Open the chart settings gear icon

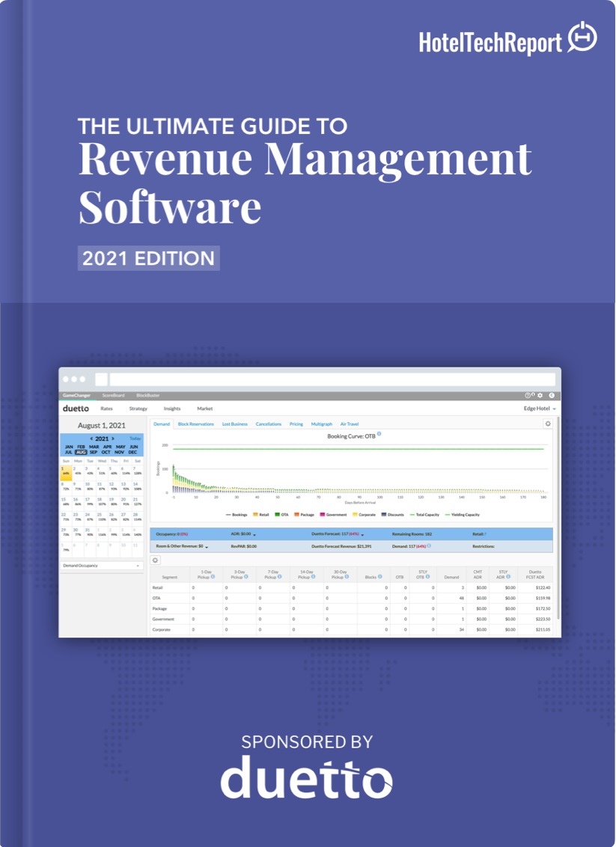[x=548, y=424]
